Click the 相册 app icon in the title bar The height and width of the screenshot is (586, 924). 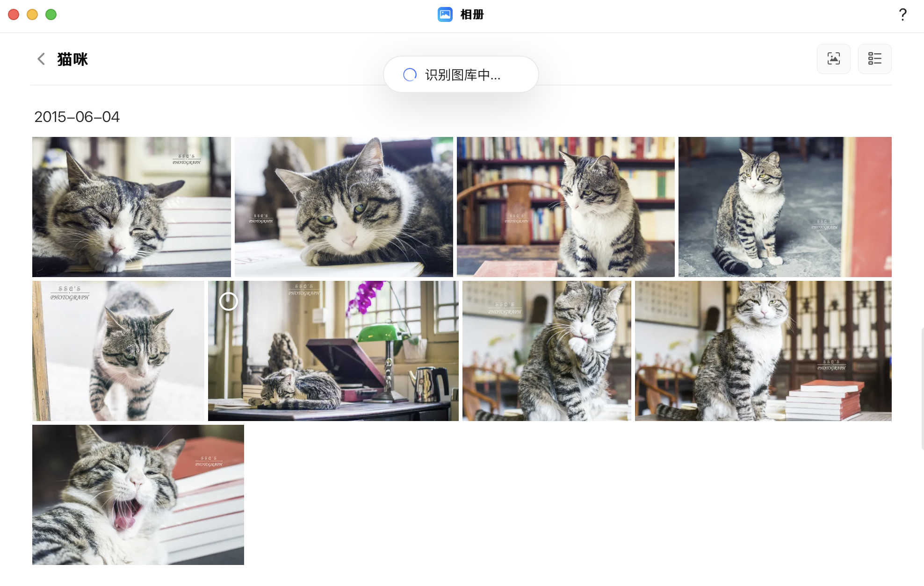(445, 14)
